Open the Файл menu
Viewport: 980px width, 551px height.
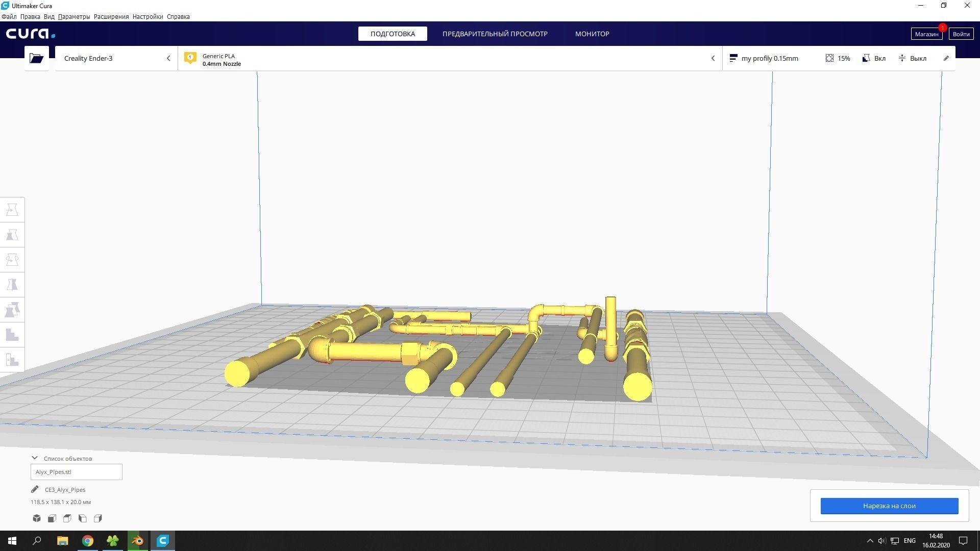pos(9,16)
